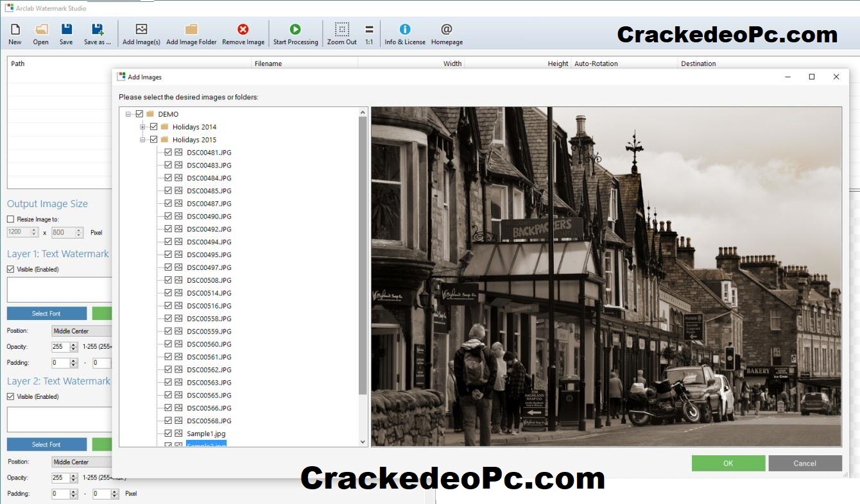860x504 pixels.
Task: Uncheck the DEMO folder checkbox
Action: [x=139, y=114]
